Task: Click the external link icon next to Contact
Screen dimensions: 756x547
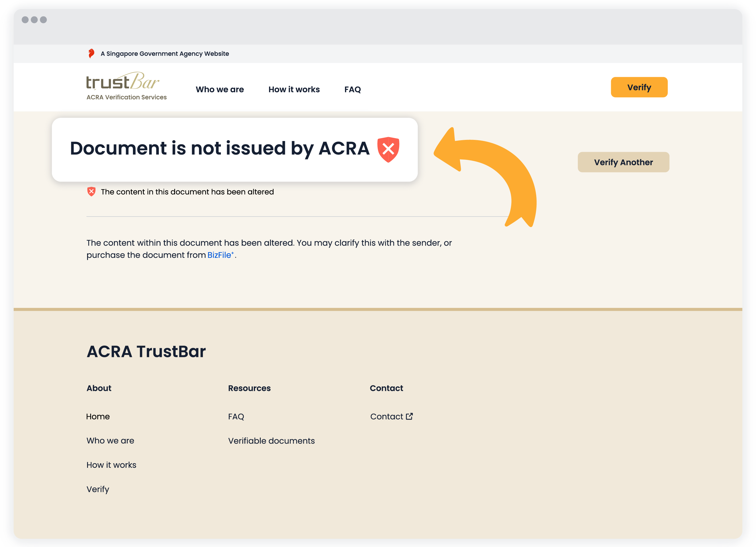Action: click(409, 416)
